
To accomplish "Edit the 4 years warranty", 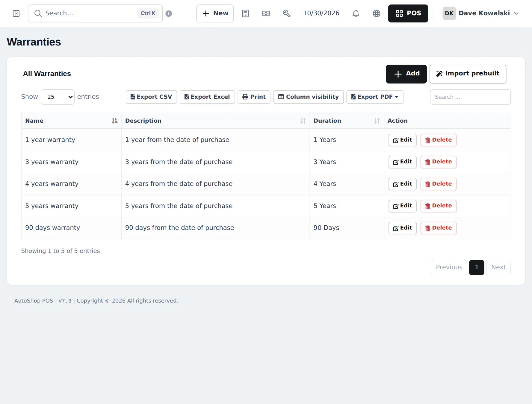I will (x=403, y=184).
